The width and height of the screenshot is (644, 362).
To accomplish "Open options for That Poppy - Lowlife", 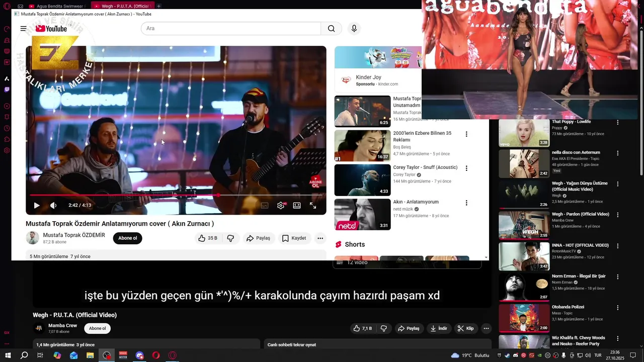I will click(618, 122).
